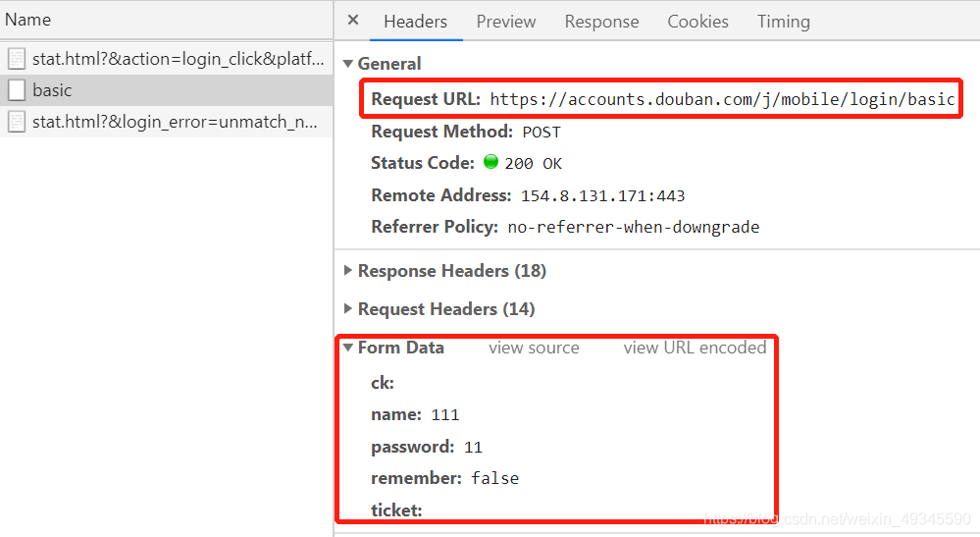Click green status indicator next to 200 OK
Viewport: 980px width, 537px height.
click(491, 162)
